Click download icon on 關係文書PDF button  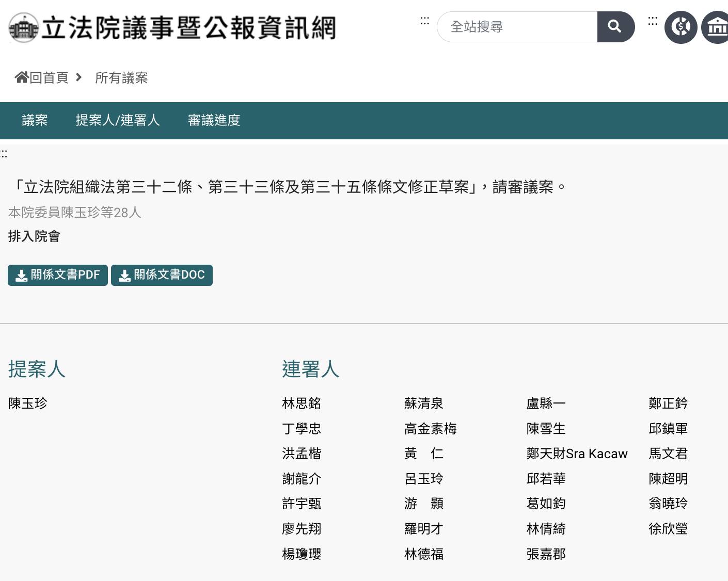pos(21,276)
